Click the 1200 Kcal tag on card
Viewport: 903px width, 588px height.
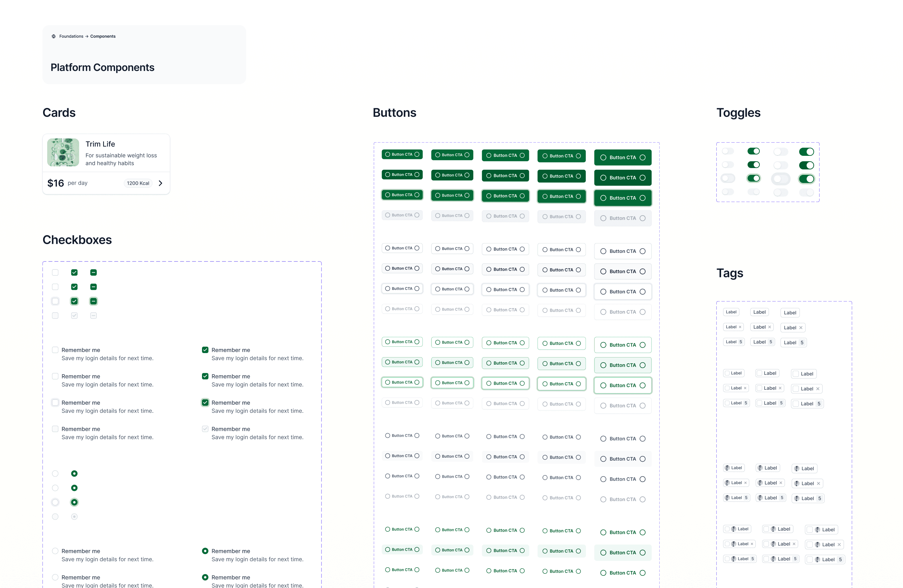pyautogui.click(x=138, y=183)
